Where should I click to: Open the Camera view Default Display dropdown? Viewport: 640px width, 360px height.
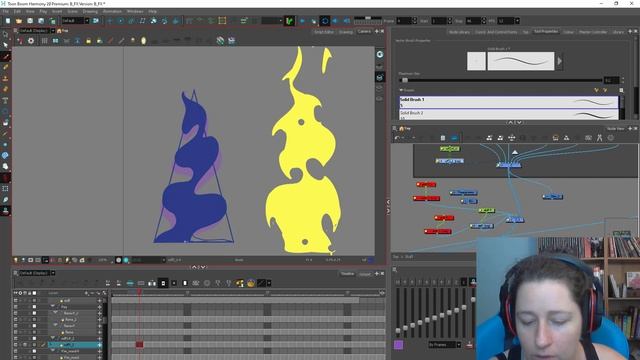(37, 31)
